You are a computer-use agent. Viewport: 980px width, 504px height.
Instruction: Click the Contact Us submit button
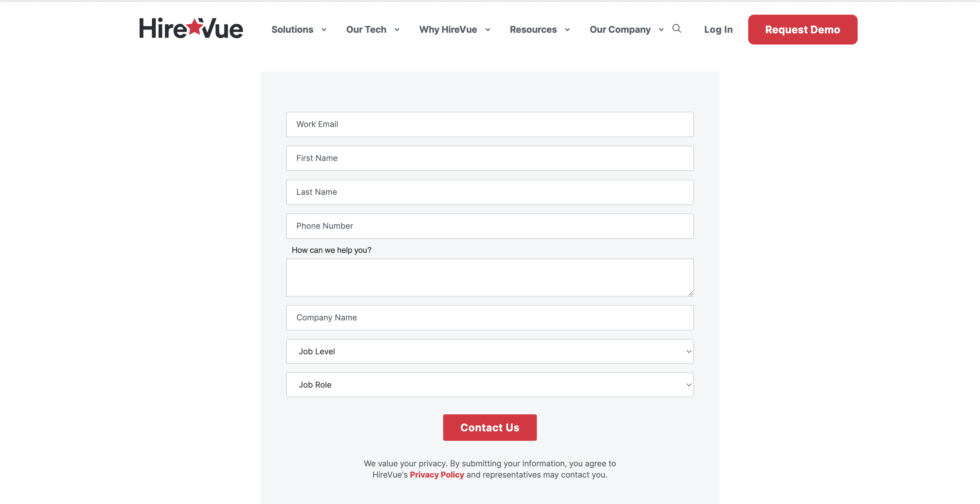pyautogui.click(x=489, y=427)
